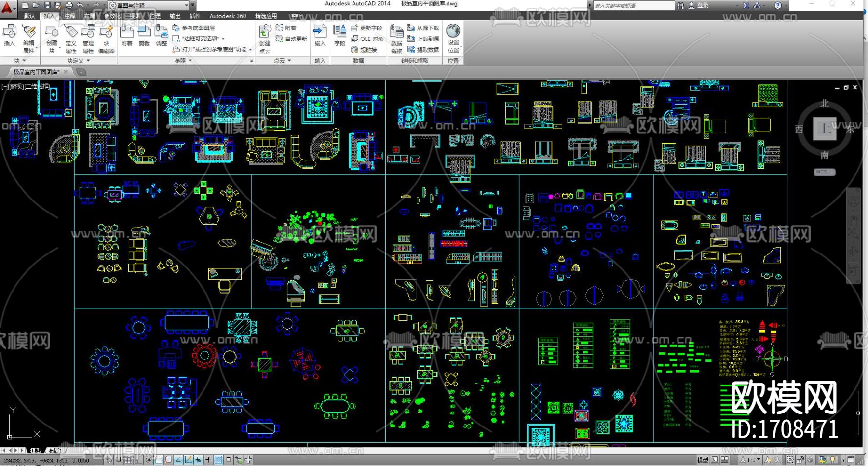This screenshot has width=868, height=466.
Task: Click the 提取数据 extract data button
Action: click(423, 50)
